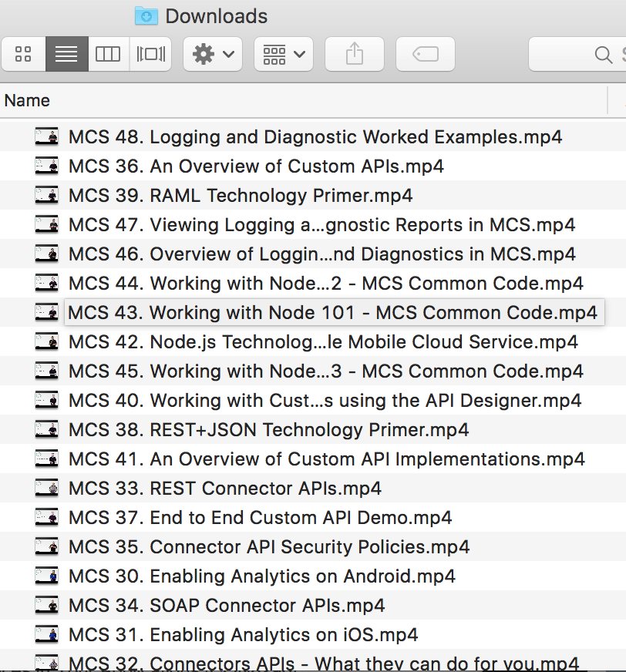Select MCS 48. Logging and Diagnostic Worked Examples.mp4
The width and height of the screenshot is (626, 672).
coord(313,136)
